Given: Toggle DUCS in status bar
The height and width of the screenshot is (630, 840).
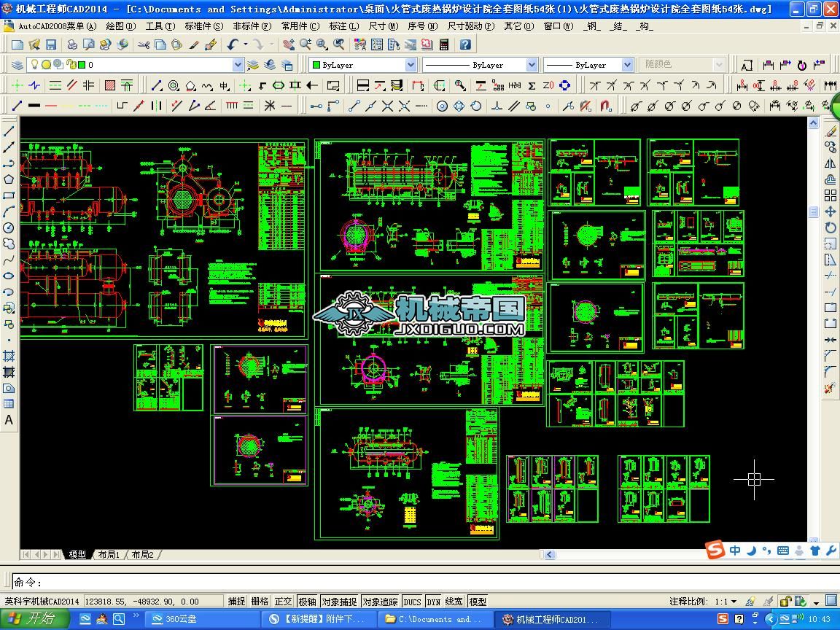Looking at the screenshot, I should coord(412,602).
